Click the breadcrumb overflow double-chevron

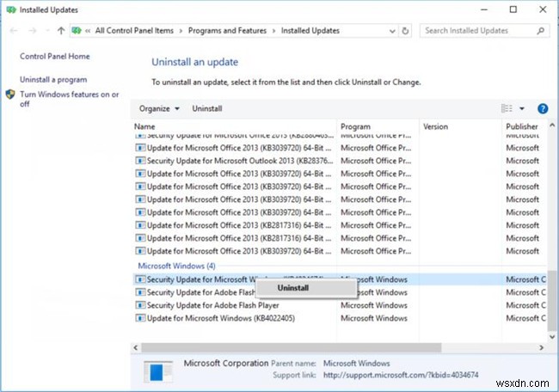[88, 31]
